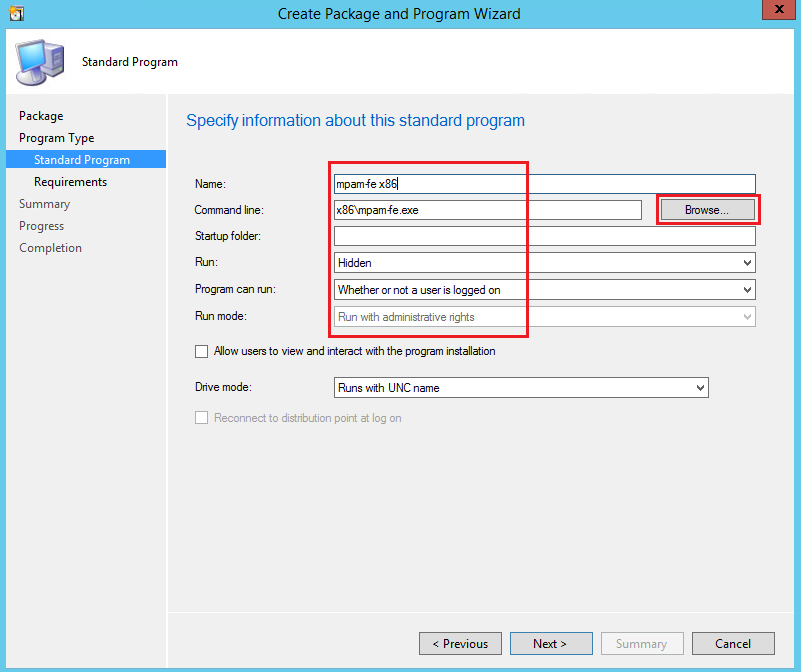The image size is (801, 672).
Task: Click the Completion step in sidebar
Action: point(51,248)
